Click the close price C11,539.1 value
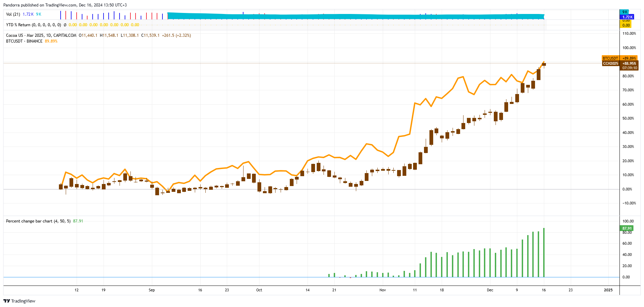 (x=151, y=35)
